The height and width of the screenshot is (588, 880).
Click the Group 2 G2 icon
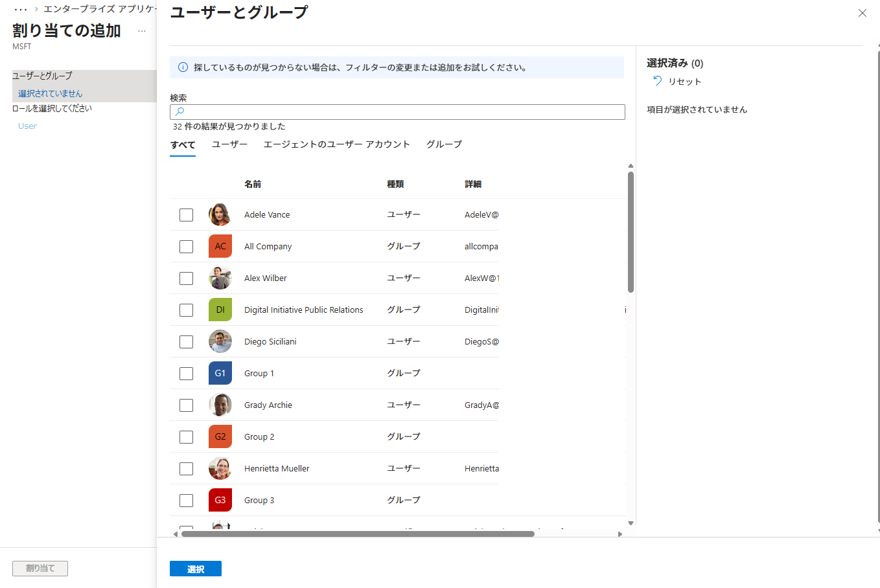(x=220, y=436)
